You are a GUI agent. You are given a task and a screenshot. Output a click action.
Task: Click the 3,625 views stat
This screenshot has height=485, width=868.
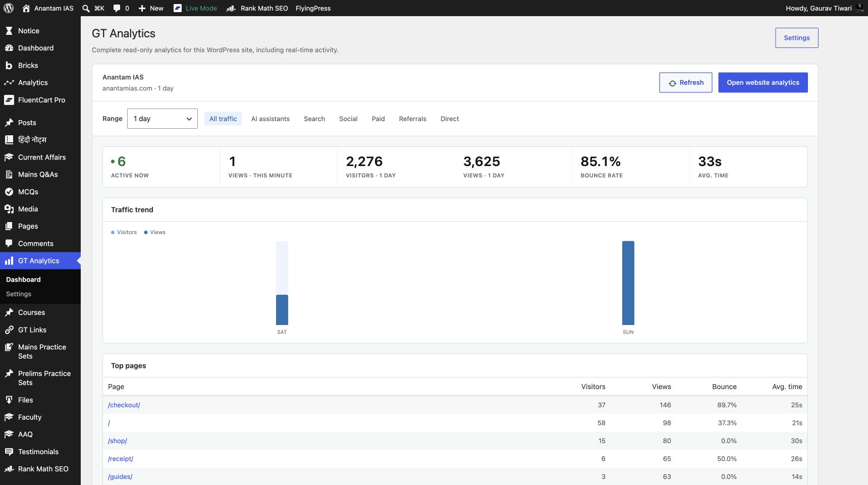tap(481, 161)
